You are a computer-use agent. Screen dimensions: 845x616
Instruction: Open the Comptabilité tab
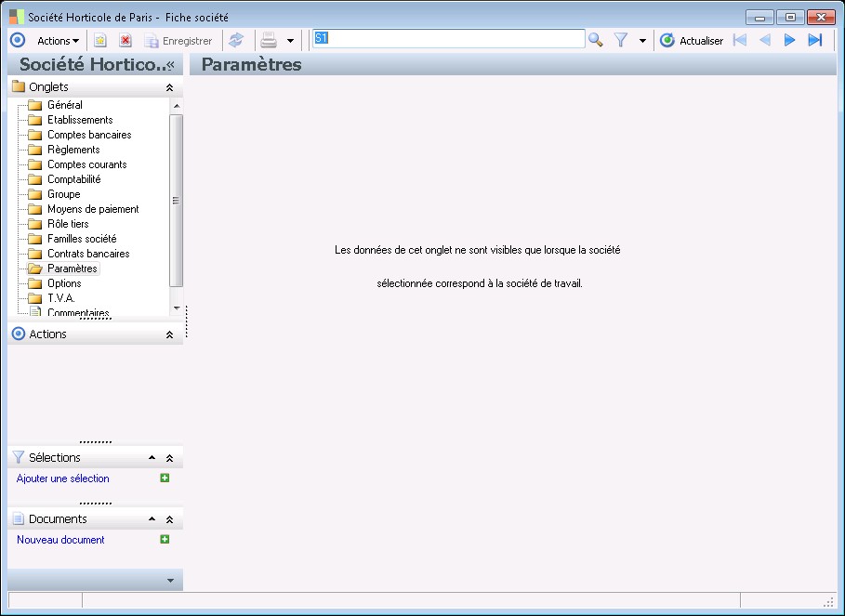[x=73, y=179]
